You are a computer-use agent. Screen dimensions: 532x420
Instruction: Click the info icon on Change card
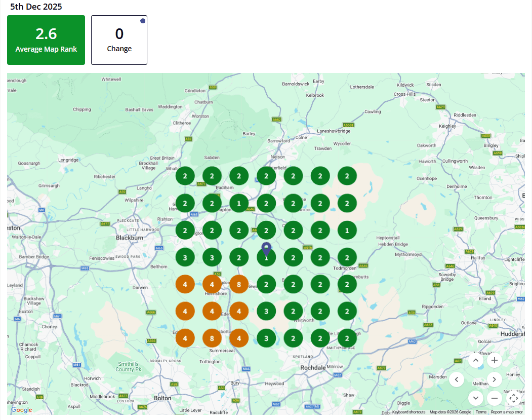click(143, 21)
